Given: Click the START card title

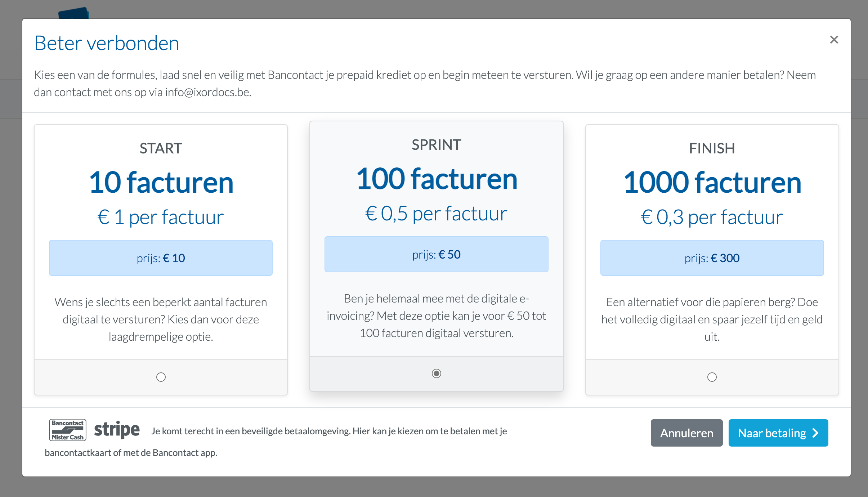Looking at the screenshot, I should coord(161,148).
